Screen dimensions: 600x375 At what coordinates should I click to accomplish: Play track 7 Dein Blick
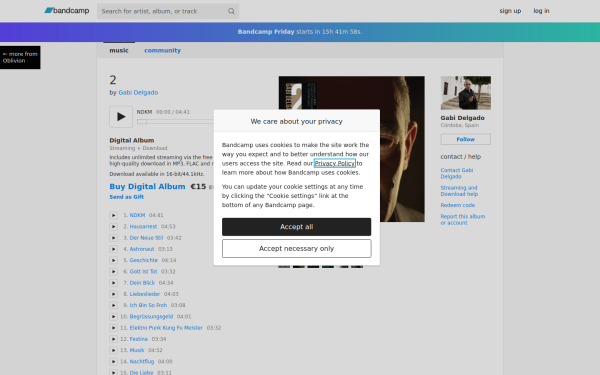click(x=113, y=283)
